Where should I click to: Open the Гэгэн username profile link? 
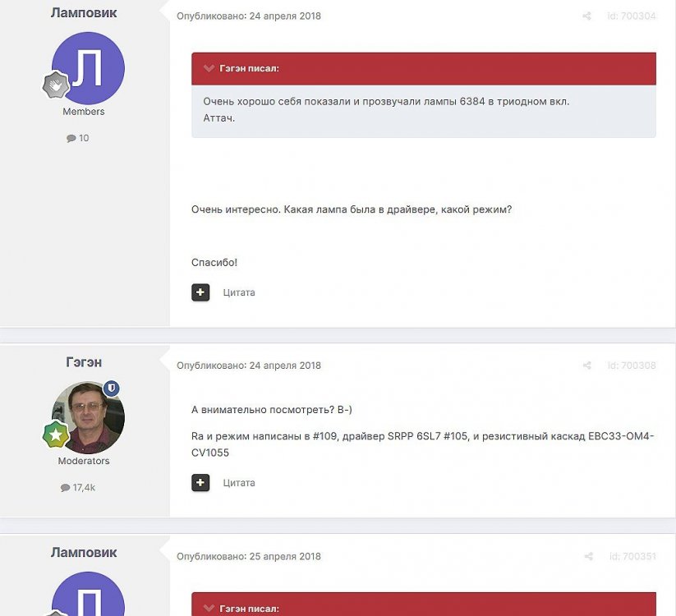(84, 362)
